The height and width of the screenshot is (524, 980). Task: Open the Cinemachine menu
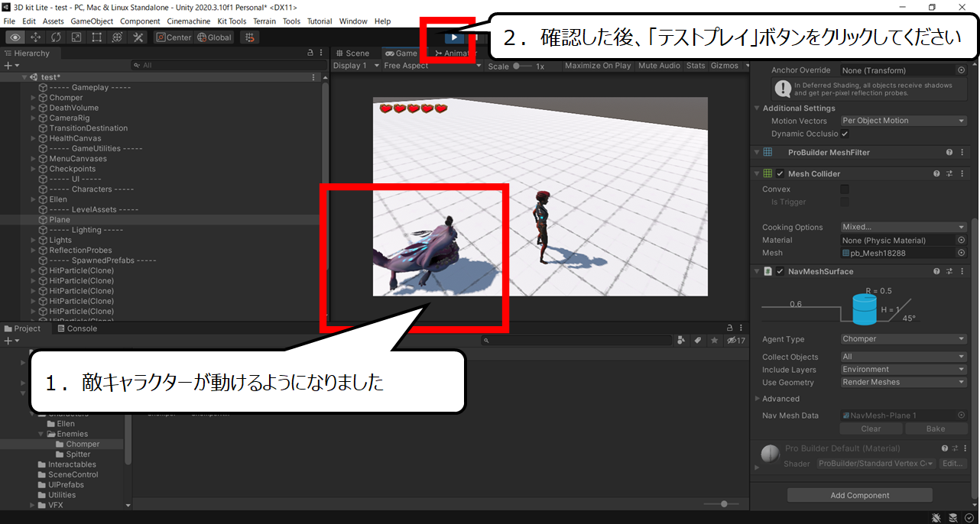pos(188,21)
